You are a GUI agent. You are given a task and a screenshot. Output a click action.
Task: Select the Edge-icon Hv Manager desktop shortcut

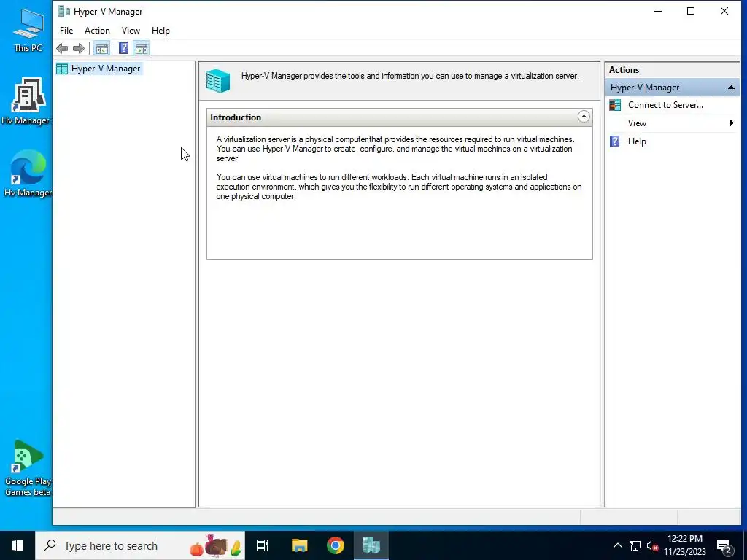[28, 174]
